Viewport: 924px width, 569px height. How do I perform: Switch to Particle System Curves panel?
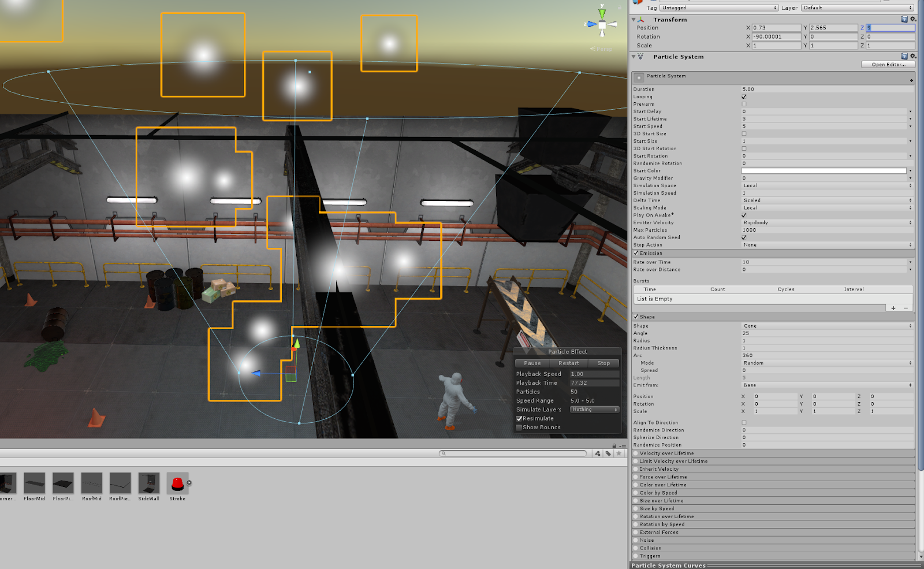coord(669,565)
